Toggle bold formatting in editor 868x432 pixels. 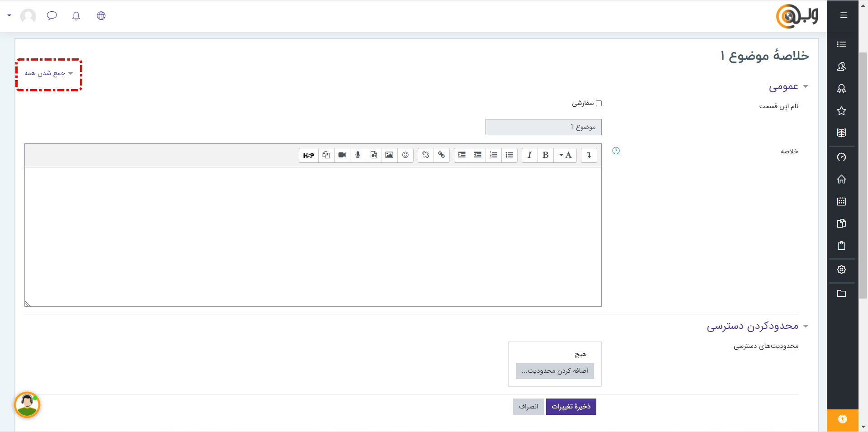pyautogui.click(x=545, y=155)
